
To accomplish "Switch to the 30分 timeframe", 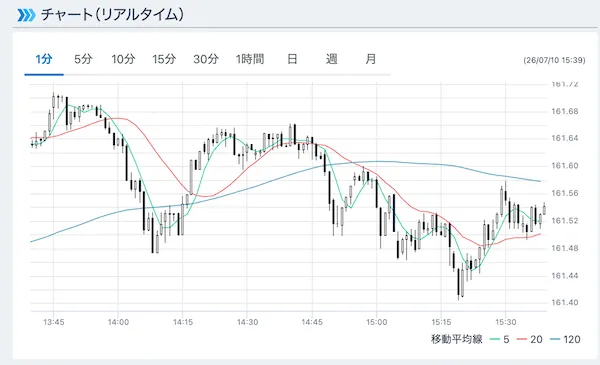I will (x=206, y=59).
